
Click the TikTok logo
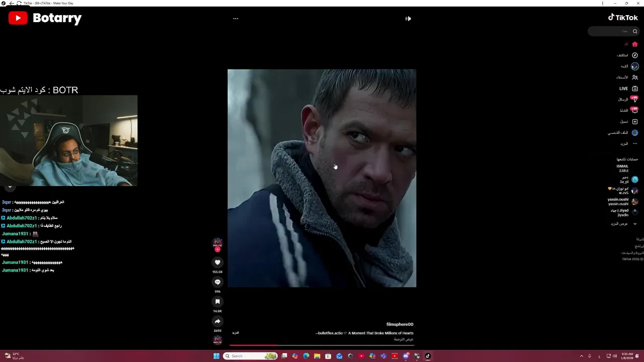(623, 18)
